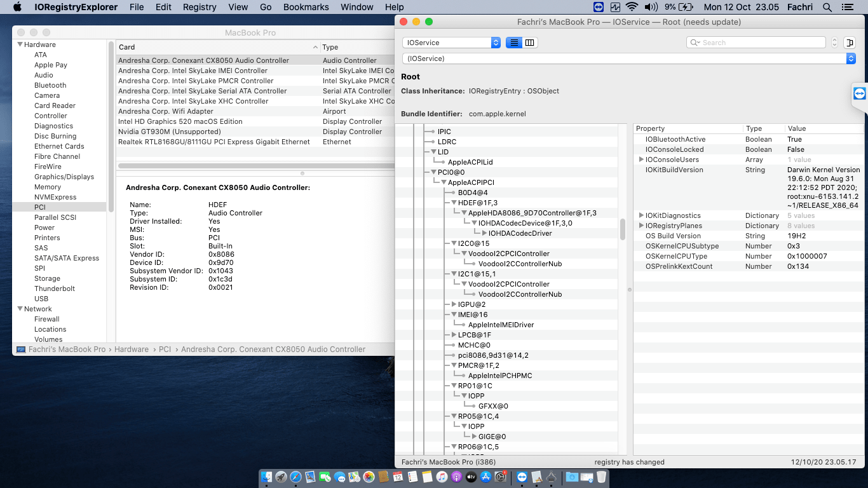Click System Information calipers icon in Dock
The image size is (868, 488).
coord(551,477)
